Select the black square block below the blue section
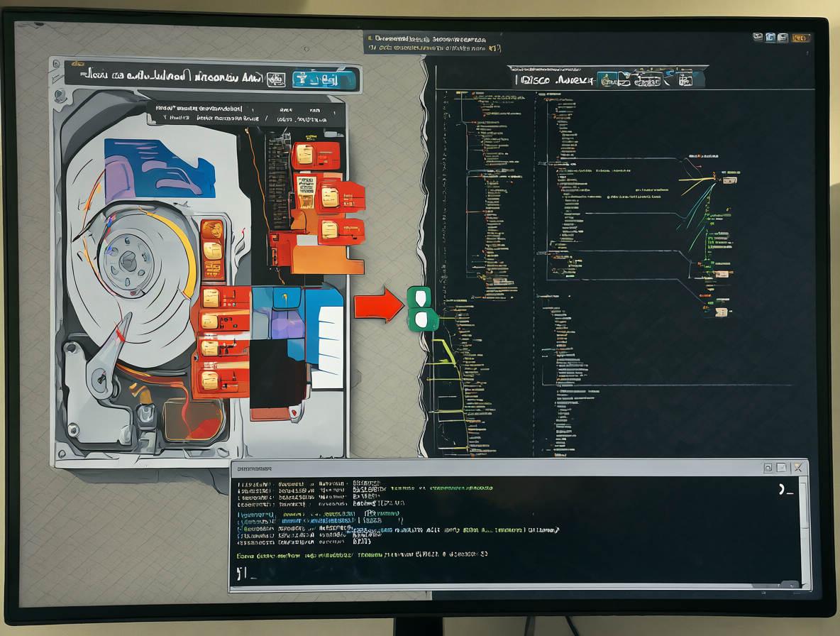Viewport: 840px width, 636px height. tap(277, 375)
